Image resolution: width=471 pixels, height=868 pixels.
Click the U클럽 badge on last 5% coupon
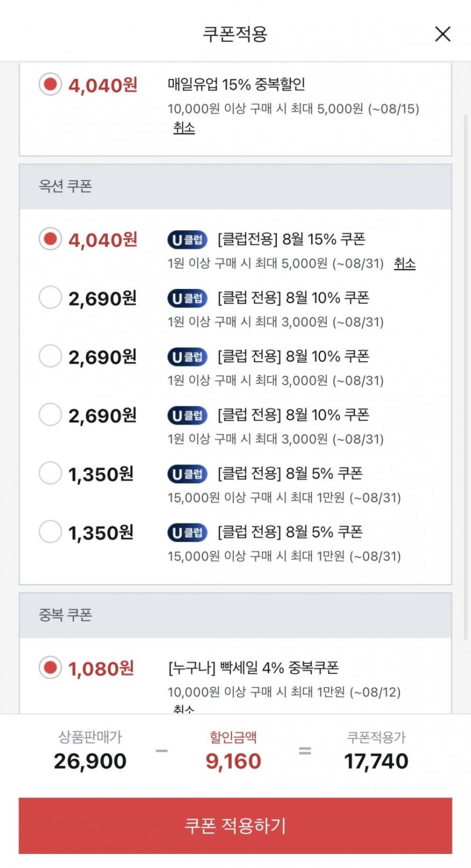click(x=187, y=532)
